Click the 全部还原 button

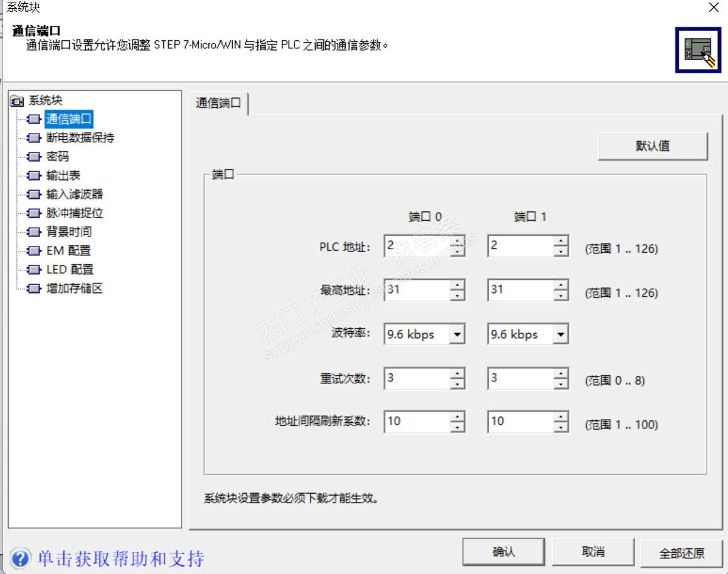(x=682, y=553)
